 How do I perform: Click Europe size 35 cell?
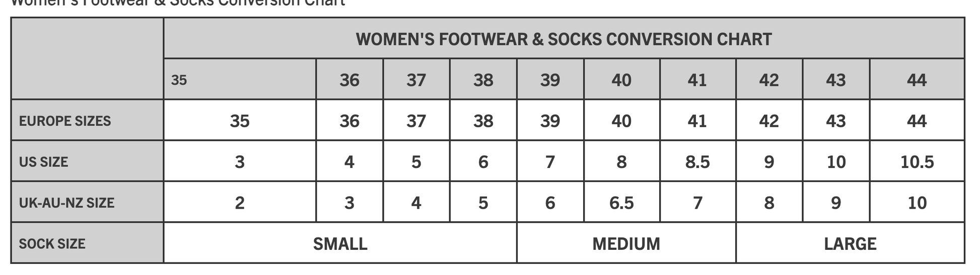[240, 121]
